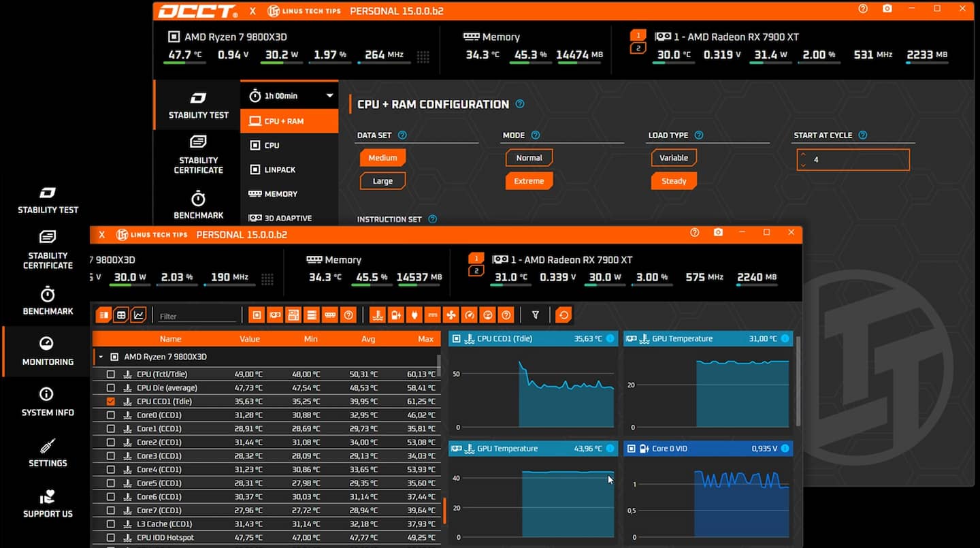Click the sensor Filter text field
Viewport: 980px width, 548px height.
click(x=197, y=316)
